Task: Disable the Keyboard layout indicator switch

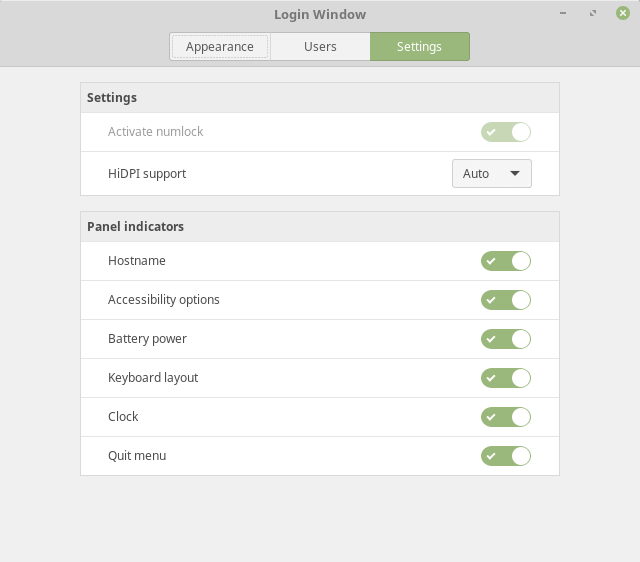Action: 505,378
